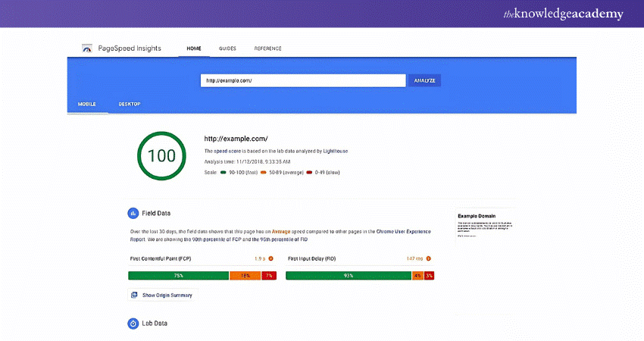644x341 pixels.
Task: Click the Example Domain page preview thumbnail
Action: 485,227
